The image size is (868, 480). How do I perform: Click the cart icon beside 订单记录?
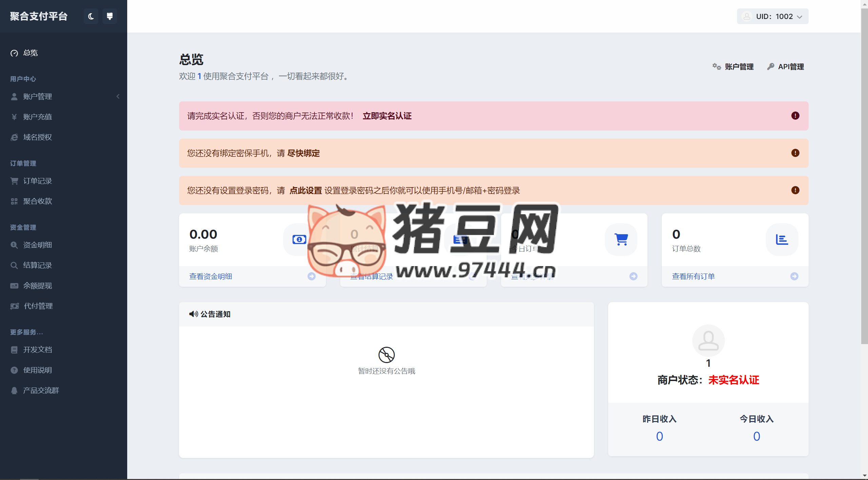click(14, 181)
